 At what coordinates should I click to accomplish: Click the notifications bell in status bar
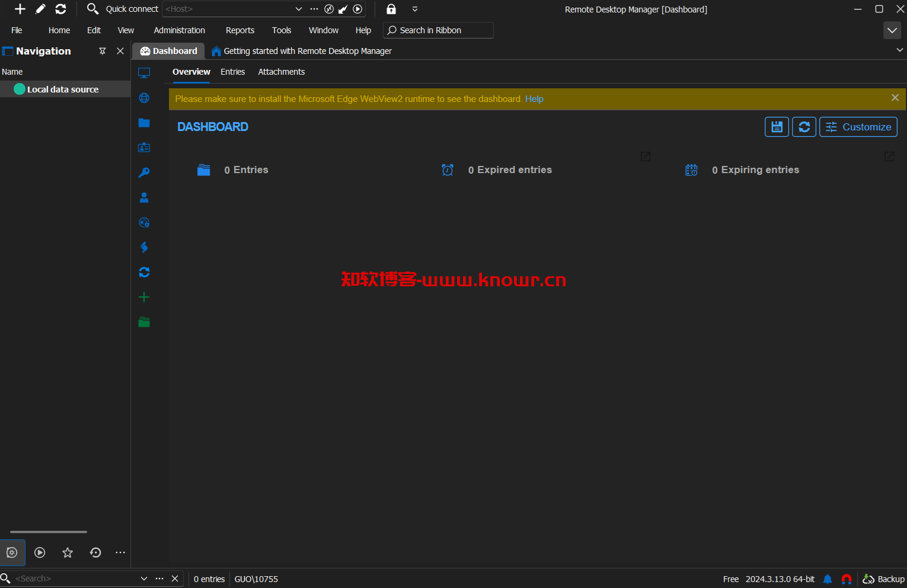click(828, 579)
